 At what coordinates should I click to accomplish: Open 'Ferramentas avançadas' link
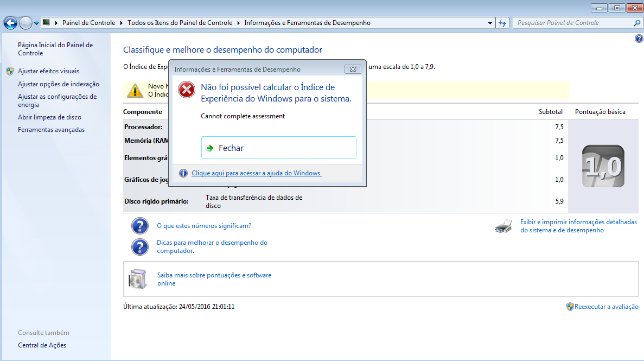(51, 130)
